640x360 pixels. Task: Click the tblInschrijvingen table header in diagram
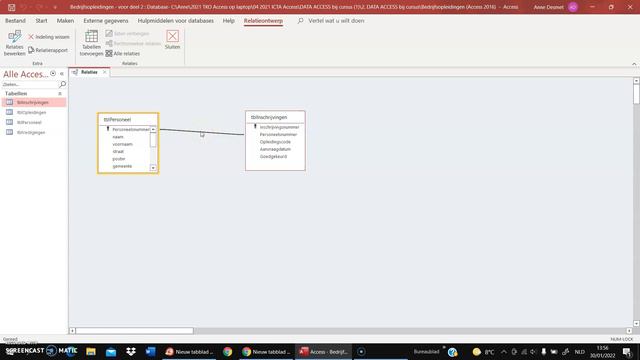(275, 117)
